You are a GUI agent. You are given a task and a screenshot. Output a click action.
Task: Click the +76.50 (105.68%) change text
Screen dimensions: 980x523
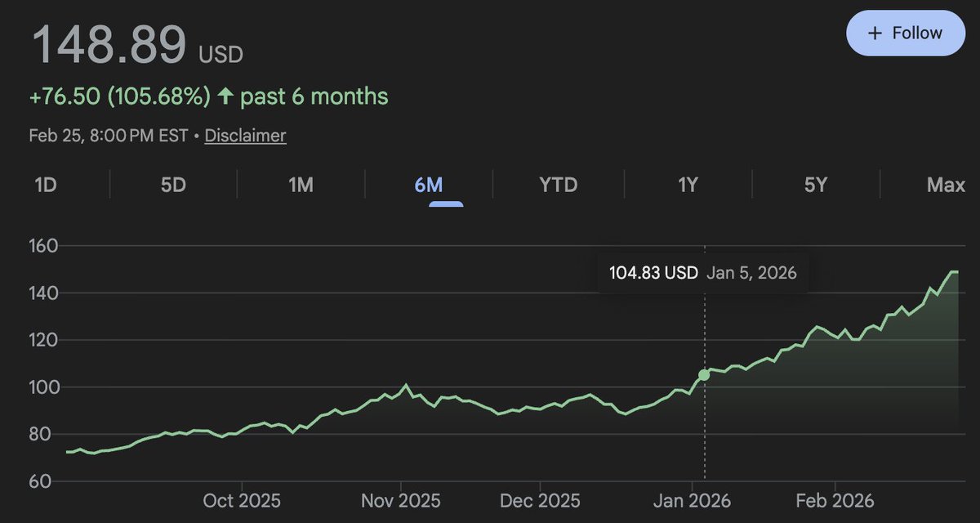tap(121, 97)
